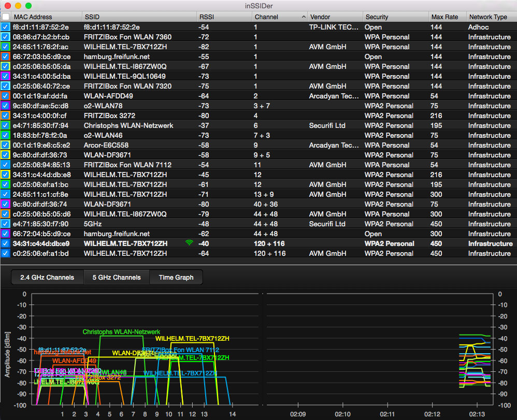
Task: Uncheck the Christophs WLAN-Netzwerk row checkbox
Action: point(5,125)
